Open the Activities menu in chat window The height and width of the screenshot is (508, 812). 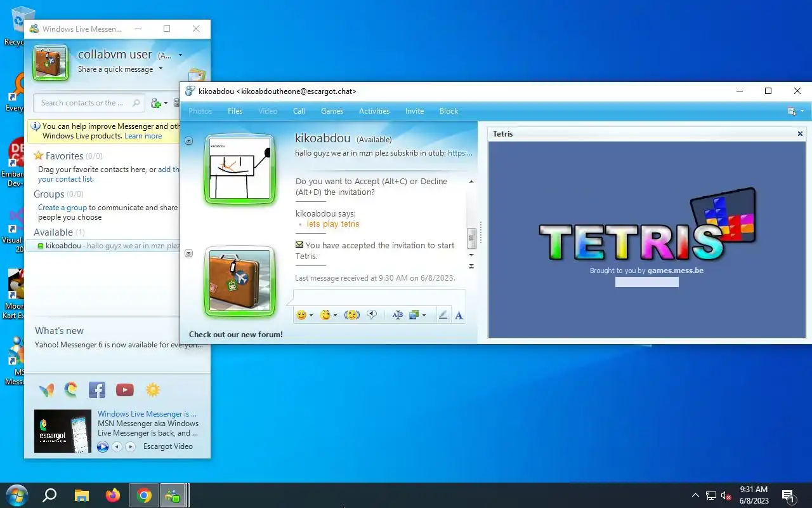click(x=374, y=110)
